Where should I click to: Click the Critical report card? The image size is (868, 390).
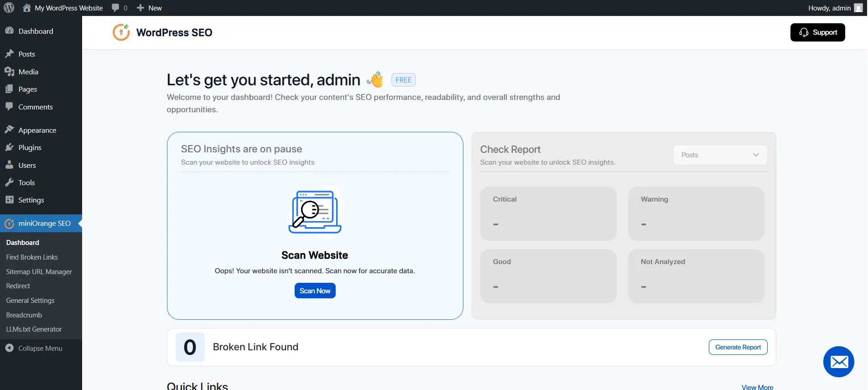548,213
